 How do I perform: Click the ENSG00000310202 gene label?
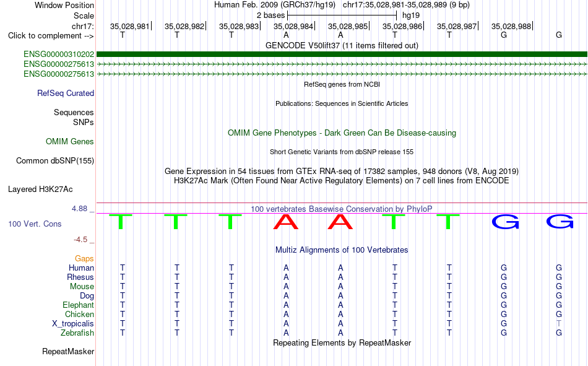point(59,54)
